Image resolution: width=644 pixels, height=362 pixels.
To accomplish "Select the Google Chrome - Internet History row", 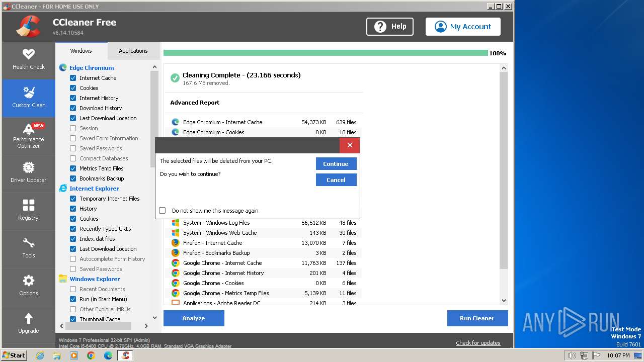I will 264,273.
